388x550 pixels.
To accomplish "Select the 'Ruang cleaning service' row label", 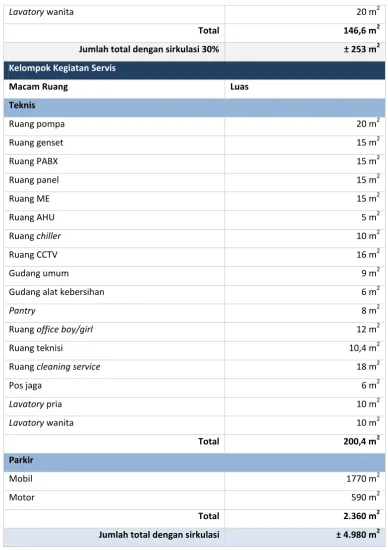I will (54, 367).
